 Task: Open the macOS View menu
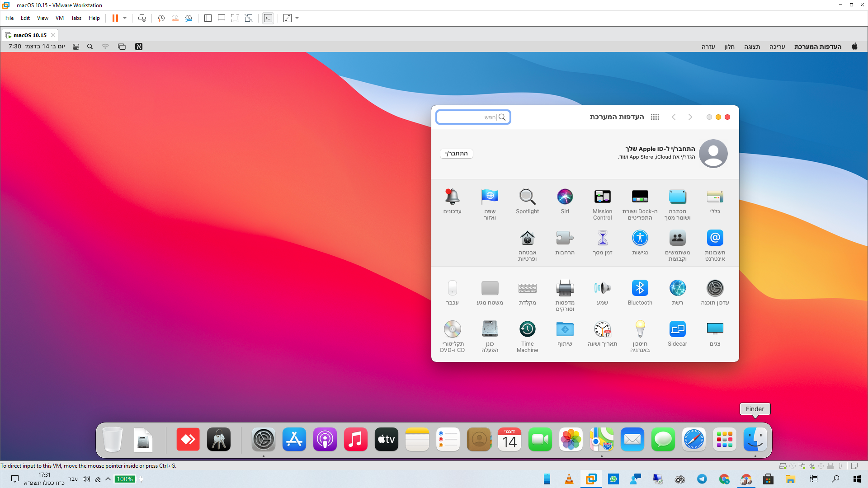coord(752,47)
